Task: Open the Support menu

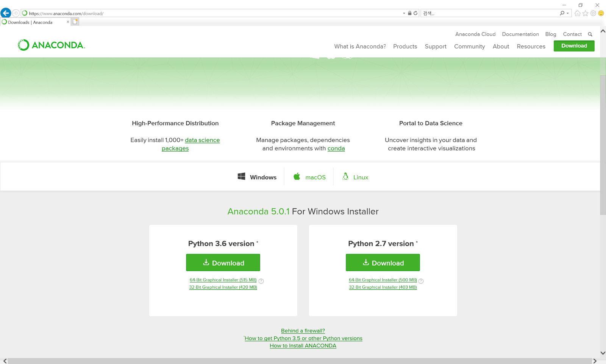Action: [436, 47]
